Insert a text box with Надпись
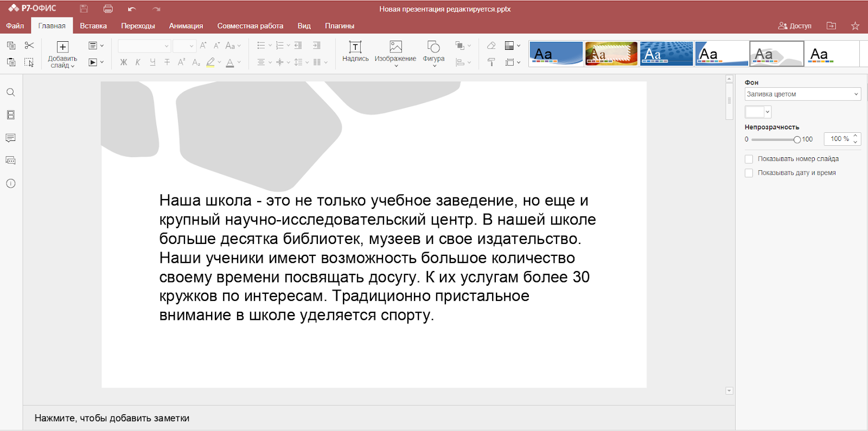The image size is (868, 431). 355,52
